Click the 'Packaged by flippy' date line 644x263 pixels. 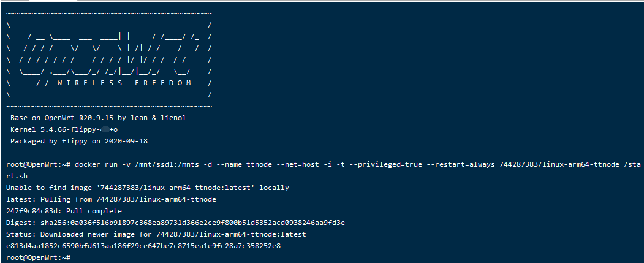79,141
